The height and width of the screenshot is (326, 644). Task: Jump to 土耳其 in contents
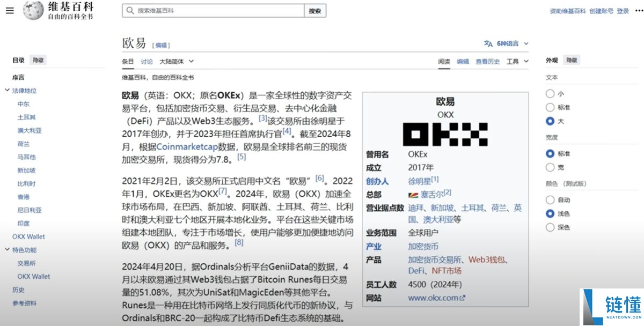click(x=26, y=117)
